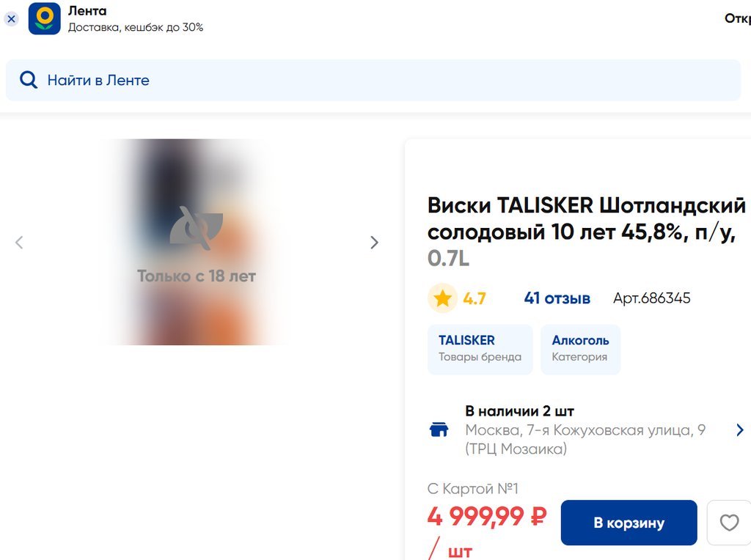Click the store icon near availability

coord(439,430)
